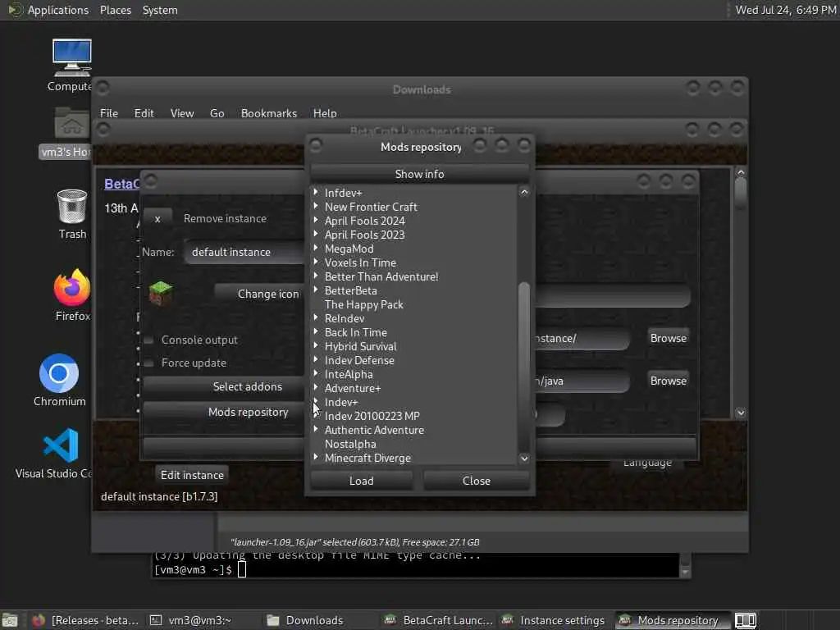Expand the New Frontier Craft entry

316,206
